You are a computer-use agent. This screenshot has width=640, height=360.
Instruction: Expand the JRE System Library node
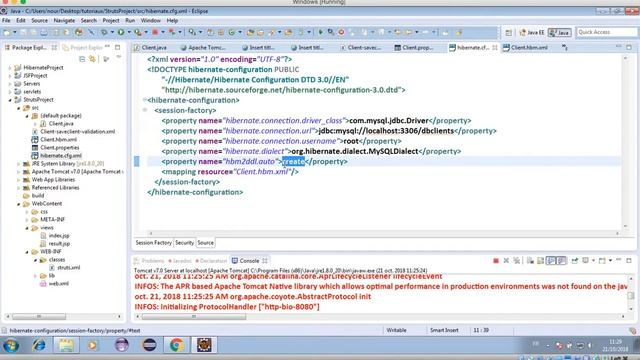point(18,164)
